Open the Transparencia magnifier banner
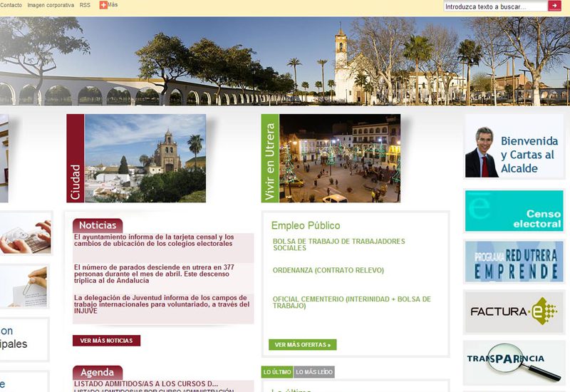570x392 pixels. click(514, 363)
